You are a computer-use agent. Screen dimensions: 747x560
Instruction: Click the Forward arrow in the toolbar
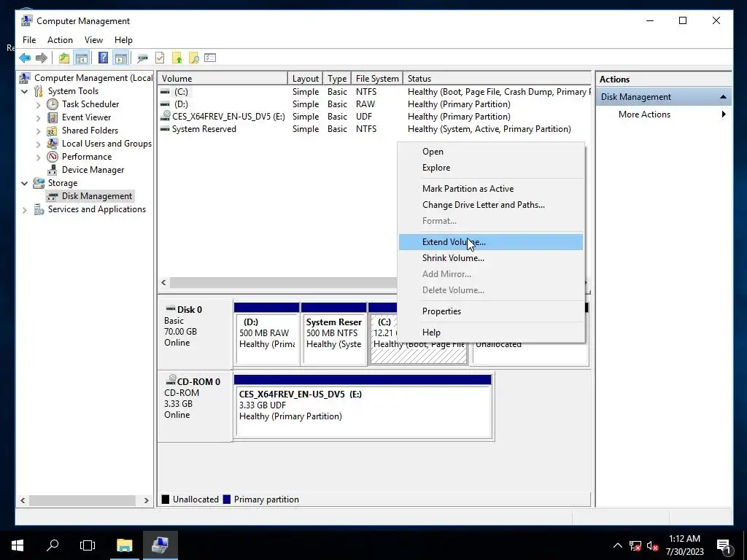click(x=42, y=58)
